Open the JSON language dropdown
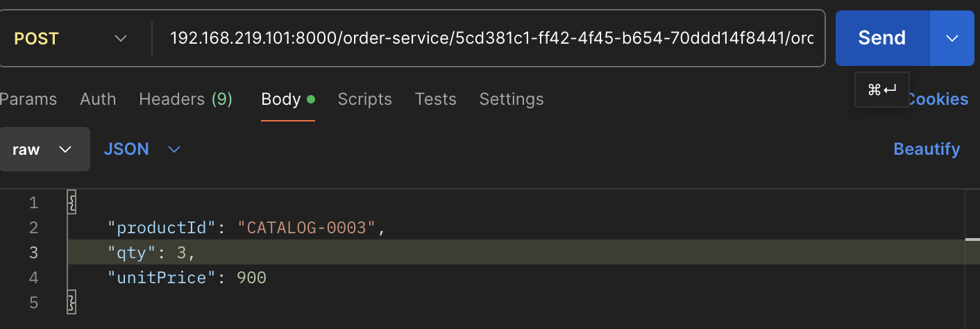 click(x=142, y=149)
